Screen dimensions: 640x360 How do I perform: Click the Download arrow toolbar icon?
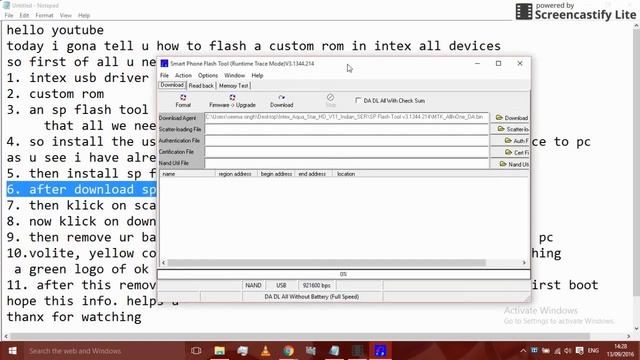[281, 100]
